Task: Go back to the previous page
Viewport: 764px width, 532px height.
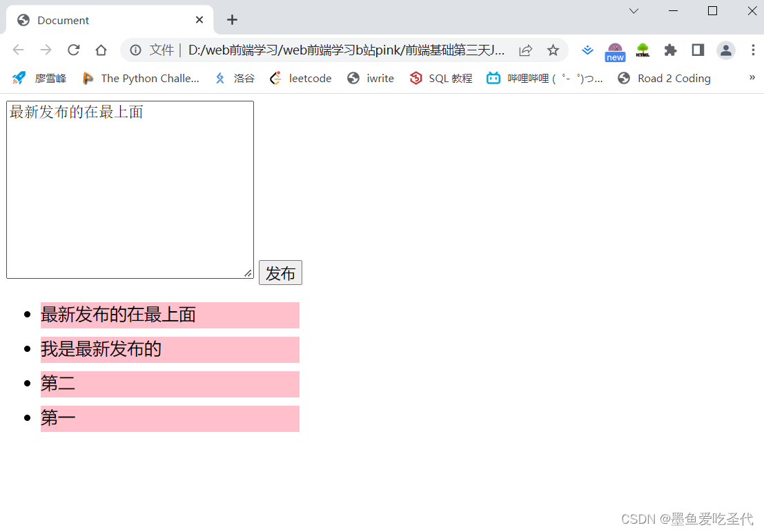Action: 19,50
